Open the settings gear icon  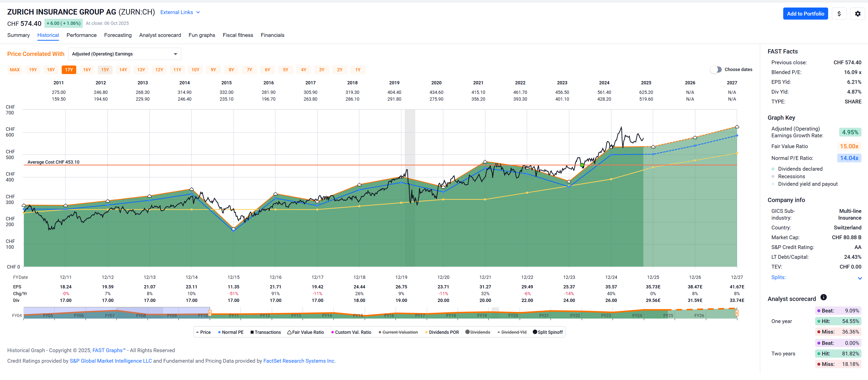click(x=857, y=14)
